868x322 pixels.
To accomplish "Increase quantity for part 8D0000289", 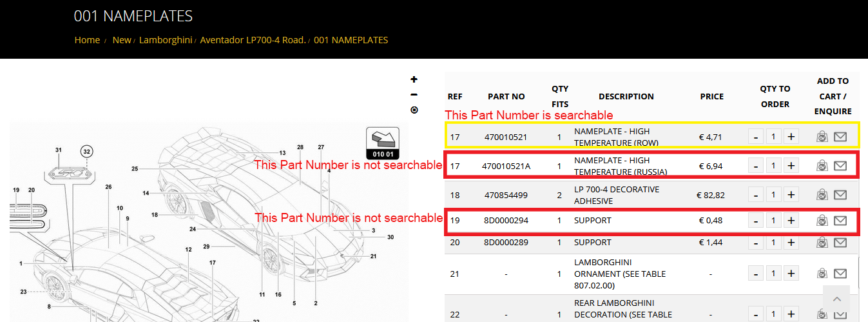I will click(x=791, y=243).
